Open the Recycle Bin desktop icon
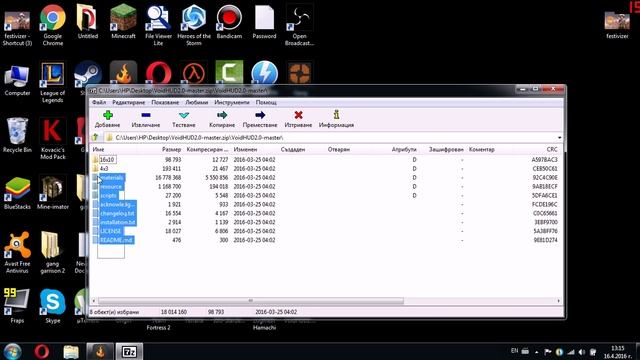Screen dimensions: 640x360 click(17, 136)
